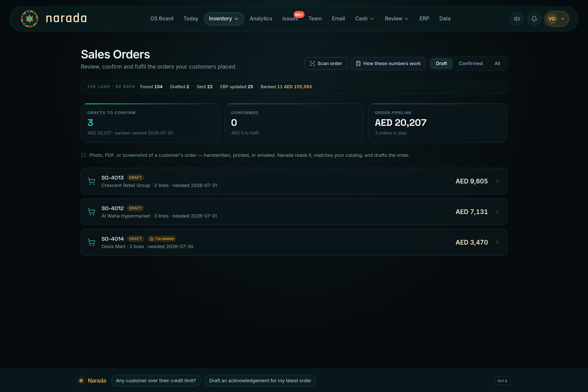The image size is (588, 392).
Task: Click the Ctrl K shortcut badge
Action: coord(502,381)
